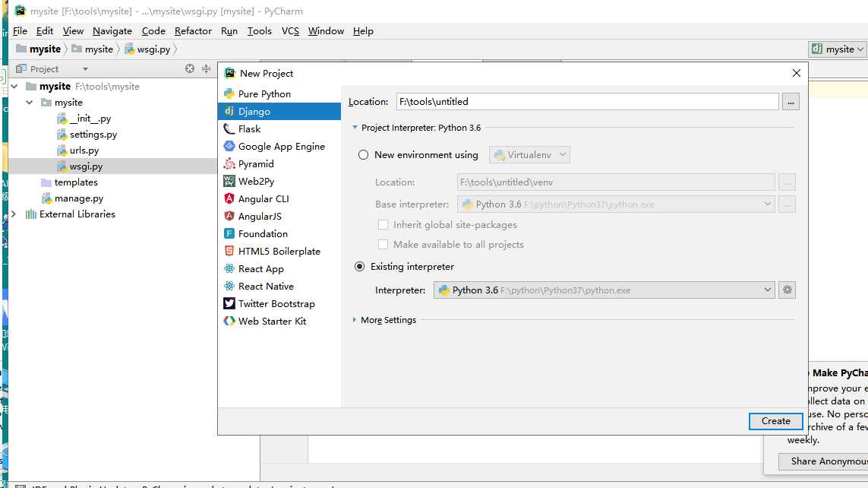This screenshot has height=488, width=868.
Task: Open interpreter settings gear
Action: pos(788,290)
